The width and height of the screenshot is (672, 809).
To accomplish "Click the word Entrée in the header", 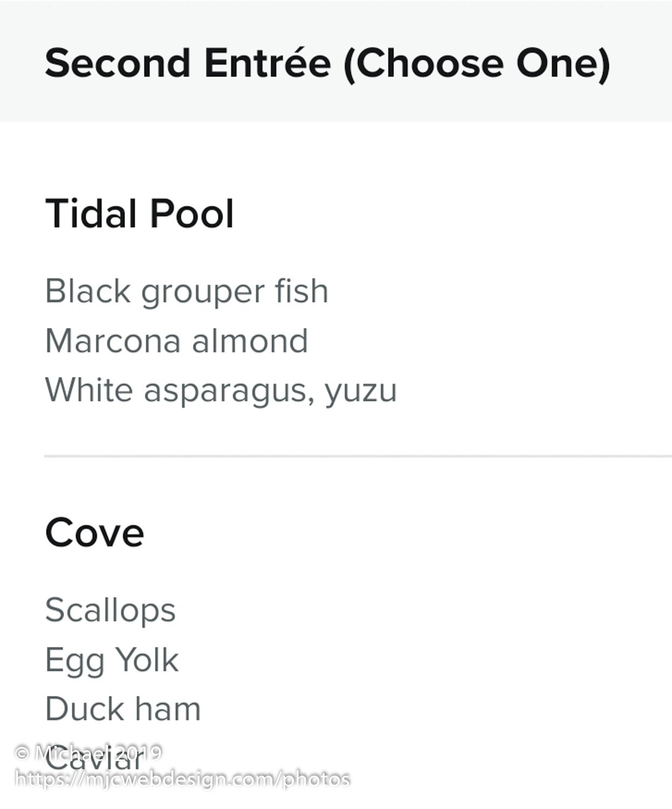I will (268, 63).
